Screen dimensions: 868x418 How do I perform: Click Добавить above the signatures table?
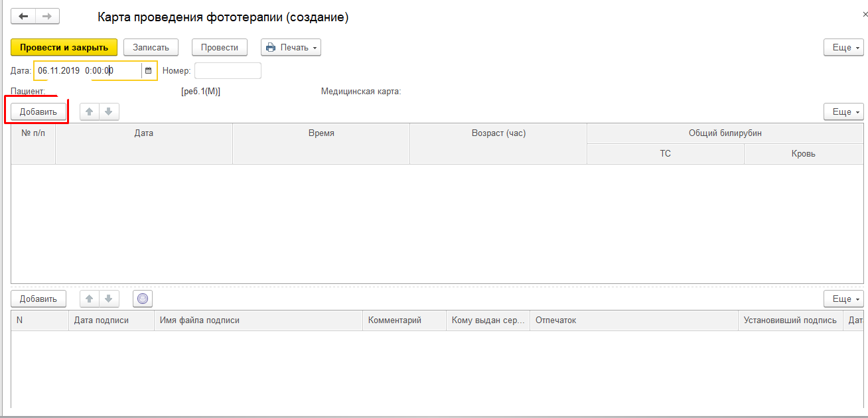click(x=38, y=299)
